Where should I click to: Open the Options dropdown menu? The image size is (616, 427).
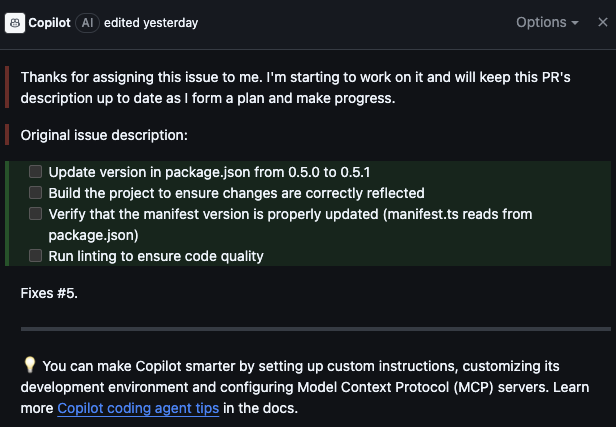[x=547, y=22]
